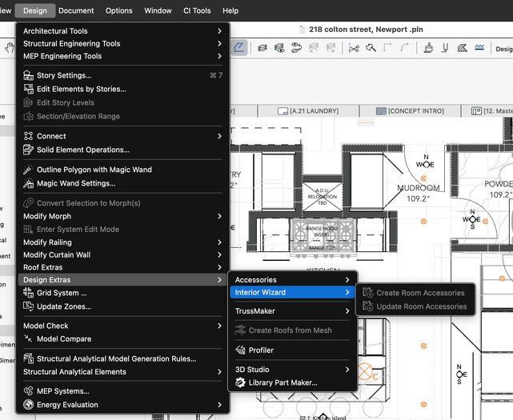Image resolution: width=513 pixels, height=420 pixels.
Task: Open Structural Analytical Model Generation Rules
Action: 116,359
